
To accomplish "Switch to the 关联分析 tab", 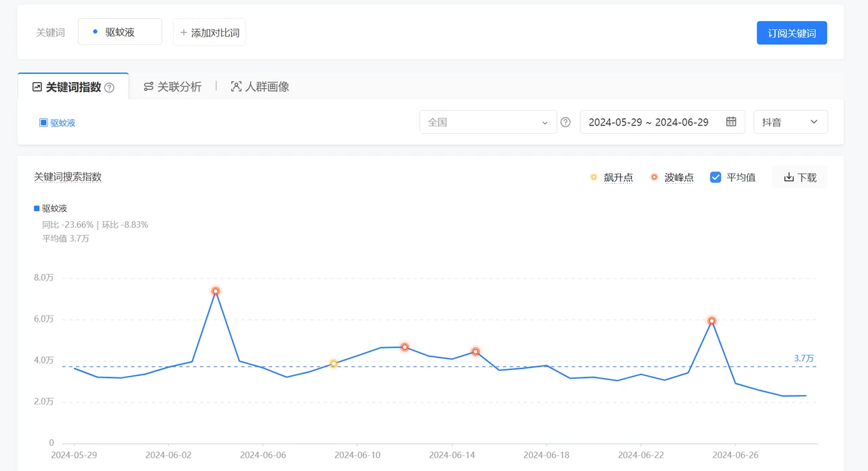I will coord(180,87).
